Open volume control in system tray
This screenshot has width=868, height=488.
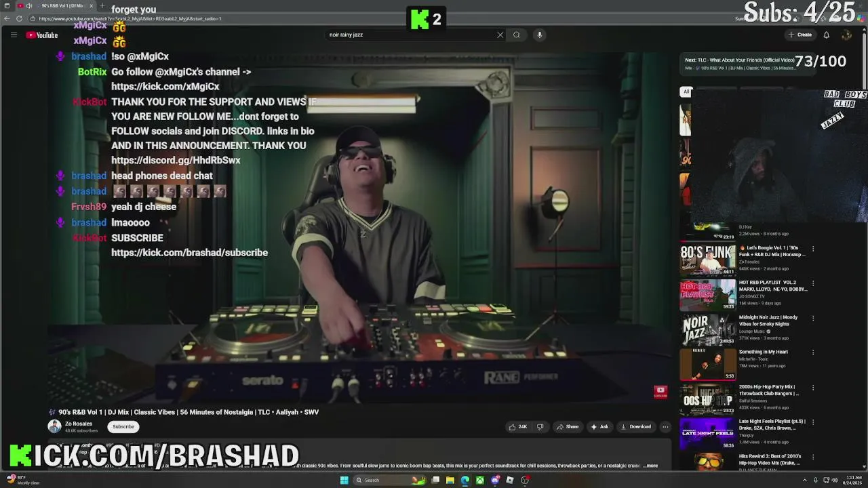[834, 480]
